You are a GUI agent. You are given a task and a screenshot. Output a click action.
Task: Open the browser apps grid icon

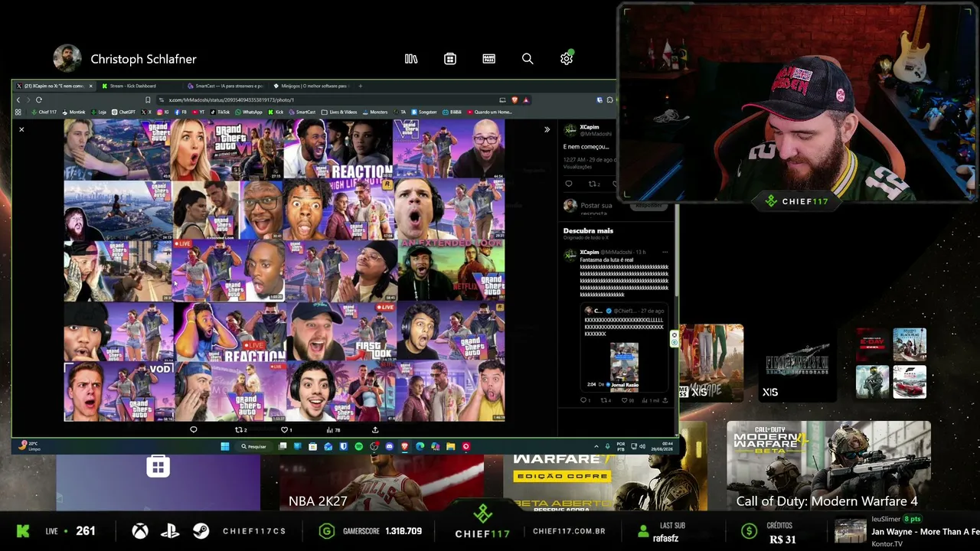[x=18, y=112]
